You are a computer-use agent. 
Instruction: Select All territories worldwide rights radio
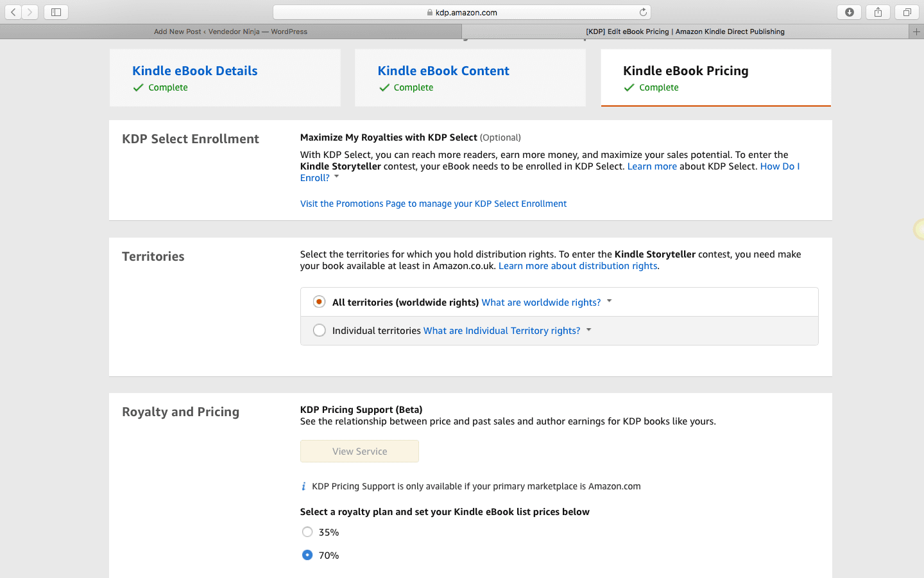click(319, 302)
